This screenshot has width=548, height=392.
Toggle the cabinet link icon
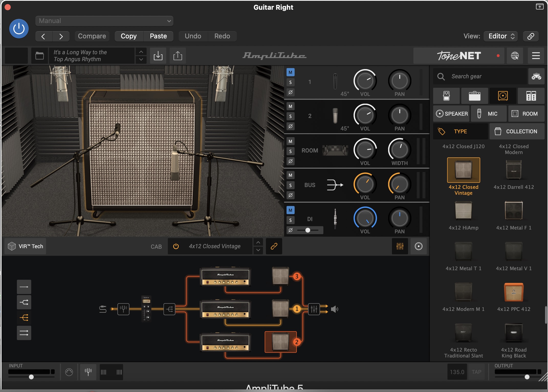coord(274,246)
